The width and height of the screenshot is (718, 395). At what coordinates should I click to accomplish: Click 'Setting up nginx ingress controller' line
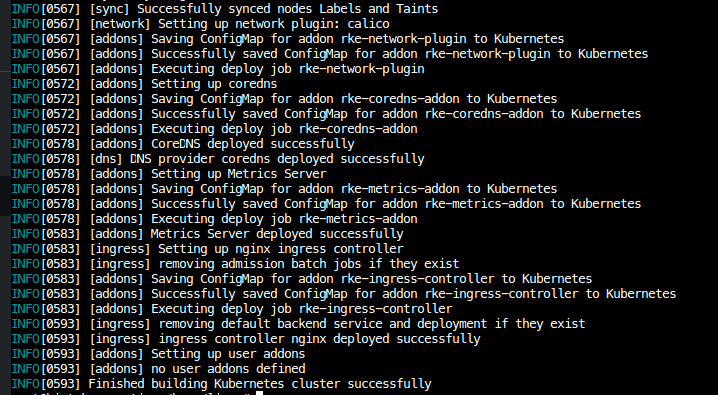(x=281, y=249)
